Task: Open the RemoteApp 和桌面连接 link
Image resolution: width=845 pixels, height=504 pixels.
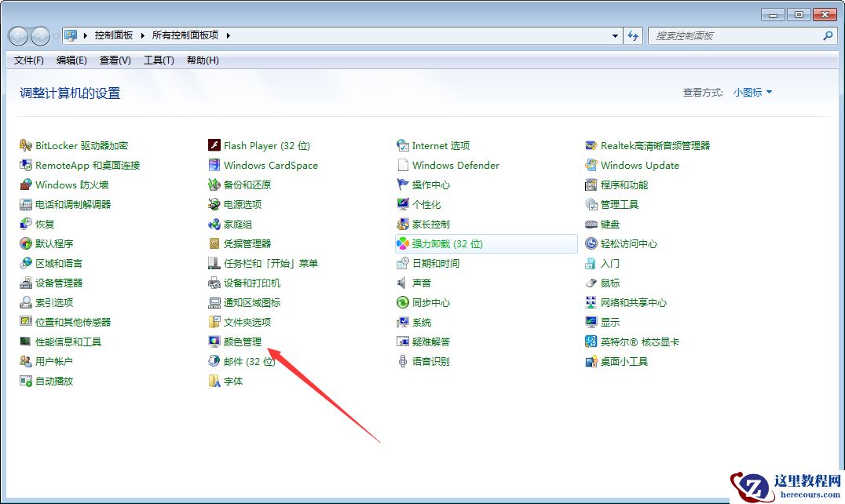Action: pos(87,166)
